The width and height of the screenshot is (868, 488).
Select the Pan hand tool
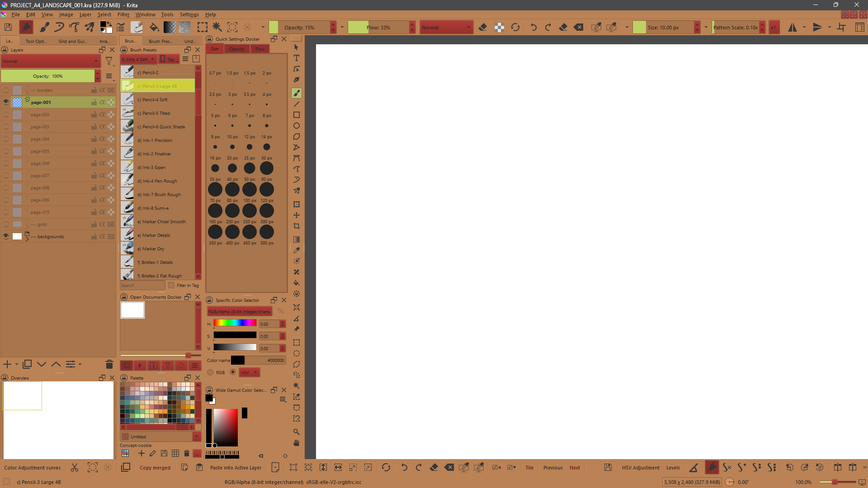(297, 443)
